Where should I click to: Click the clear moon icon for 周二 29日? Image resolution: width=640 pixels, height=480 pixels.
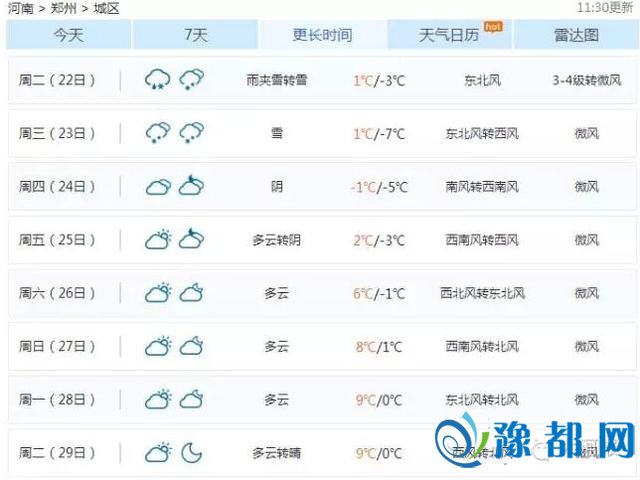[192, 453]
